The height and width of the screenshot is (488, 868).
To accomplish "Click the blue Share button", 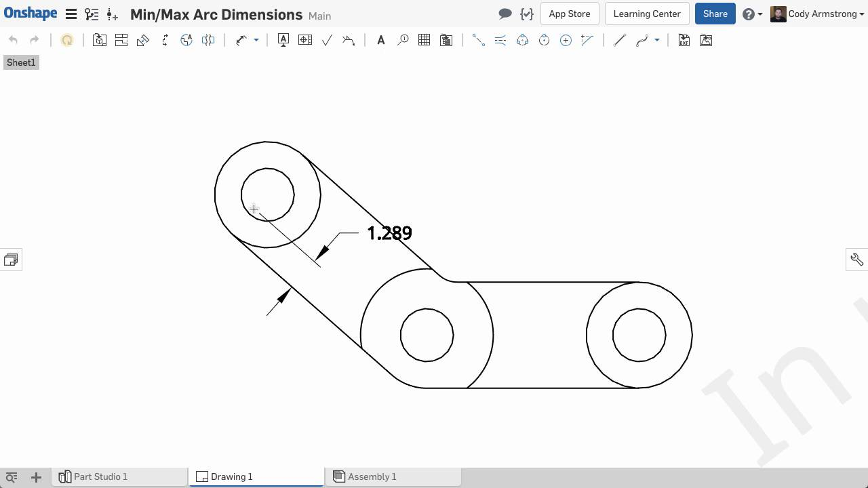I will pyautogui.click(x=715, y=14).
